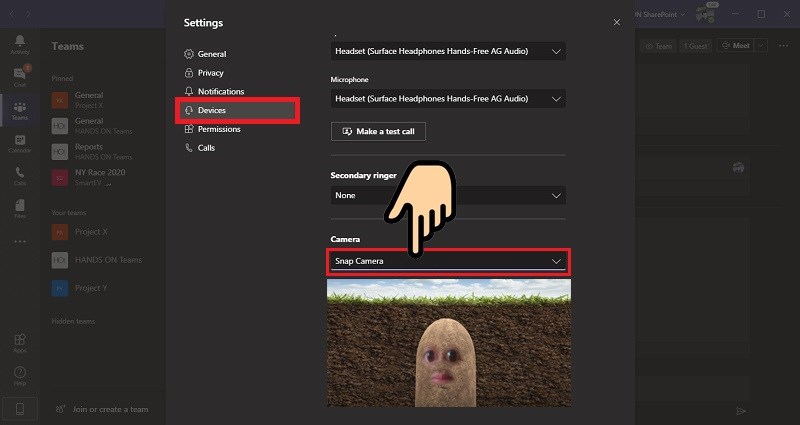
Task: Open the Privacy settings section
Action: point(210,73)
